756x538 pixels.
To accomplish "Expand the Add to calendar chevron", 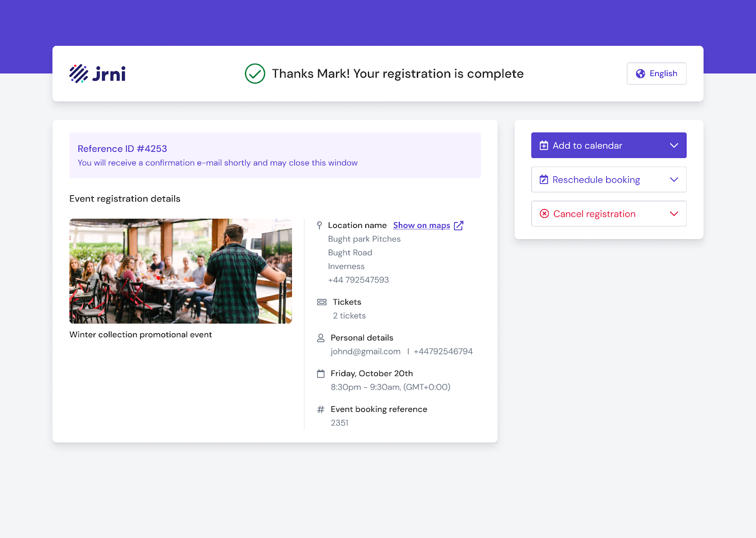I will tap(674, 146).
